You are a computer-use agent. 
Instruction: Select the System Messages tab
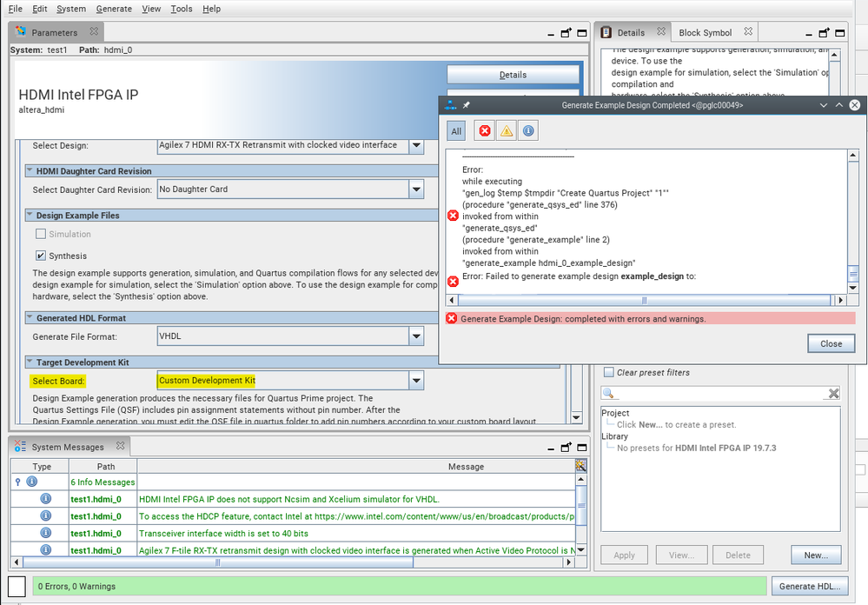click(68, 447)
